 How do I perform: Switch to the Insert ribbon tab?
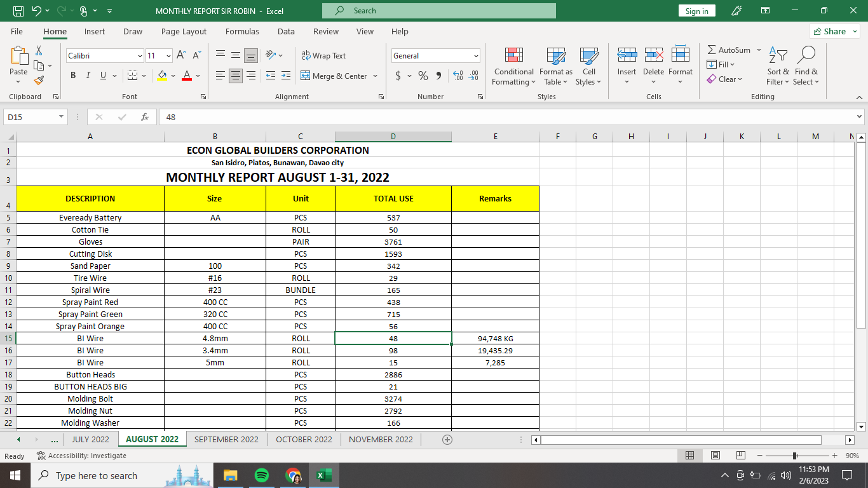[x=95, y=31]
